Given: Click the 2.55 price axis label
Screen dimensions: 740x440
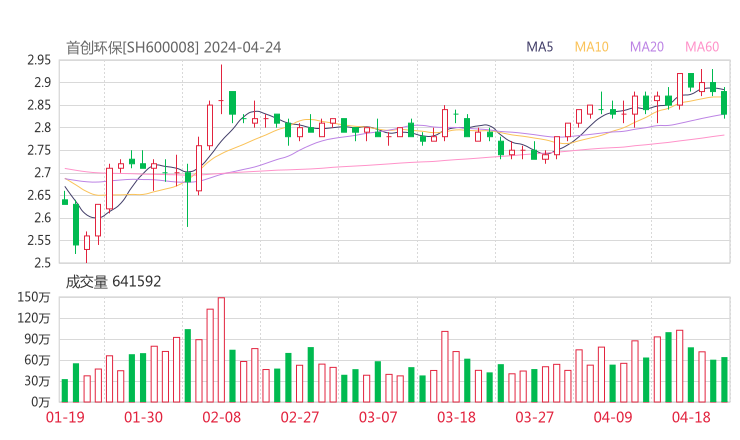Looking at the screenshot, I should click(39, 240).
